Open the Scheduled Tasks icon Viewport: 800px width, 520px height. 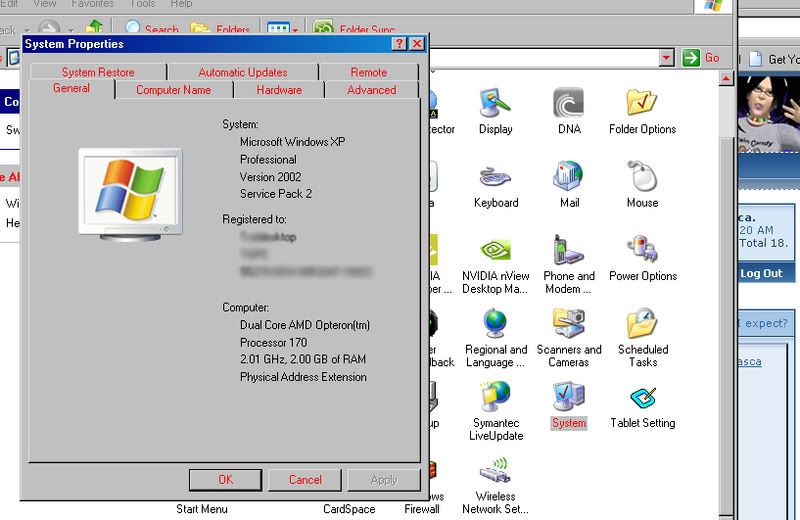point(642,338)
